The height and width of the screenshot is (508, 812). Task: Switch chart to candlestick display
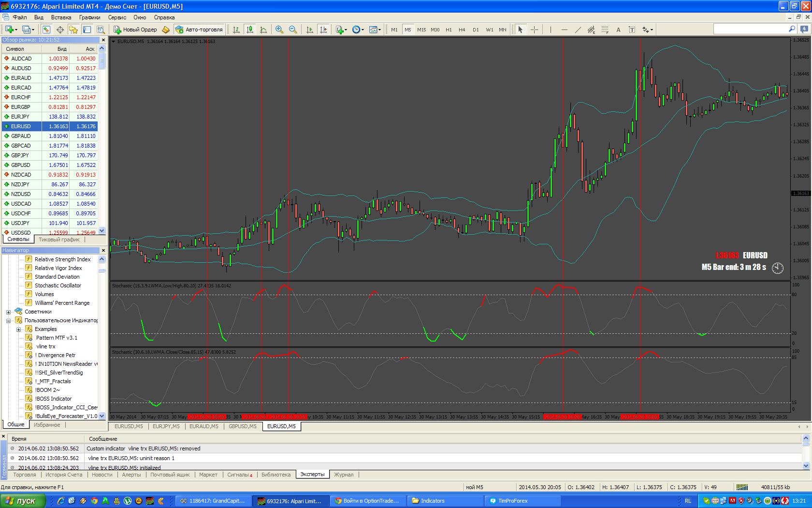[x=250, y=30]
